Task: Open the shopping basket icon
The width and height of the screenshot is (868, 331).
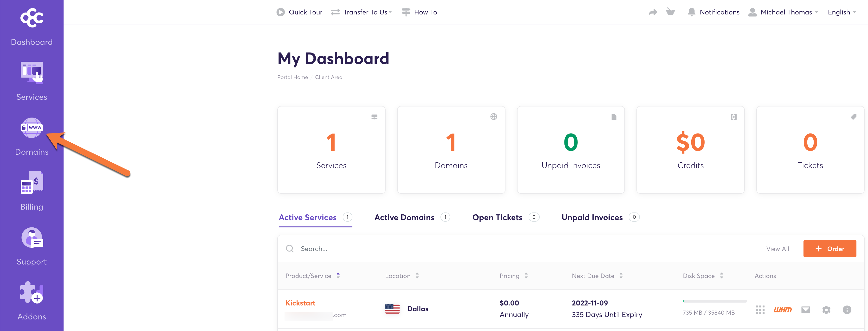Action: coord(670,12)
